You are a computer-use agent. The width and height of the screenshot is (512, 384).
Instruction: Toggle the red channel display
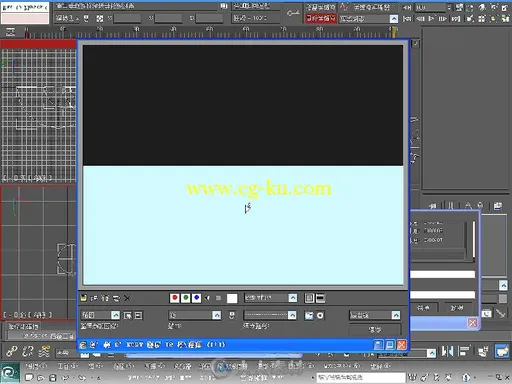[174, 298]
